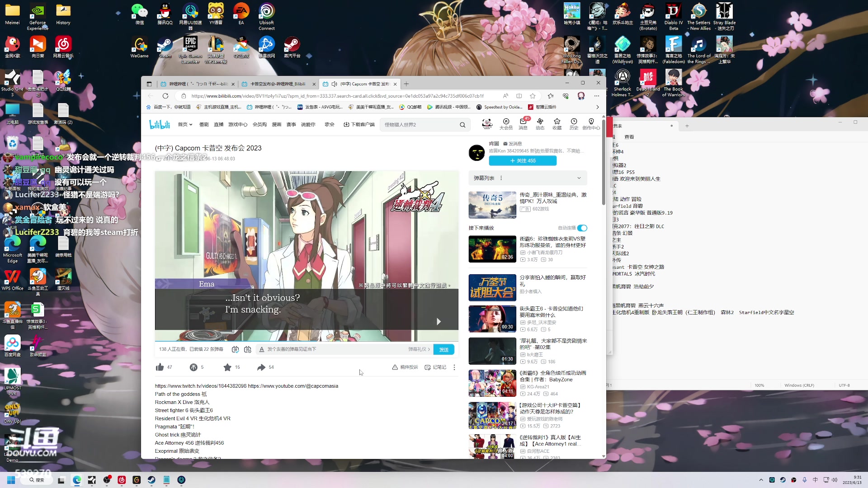Image resolution: width=868 pixels, height=488 pixels.
Task: Toggle danmaku display on player bar
Action: point(235,349)
